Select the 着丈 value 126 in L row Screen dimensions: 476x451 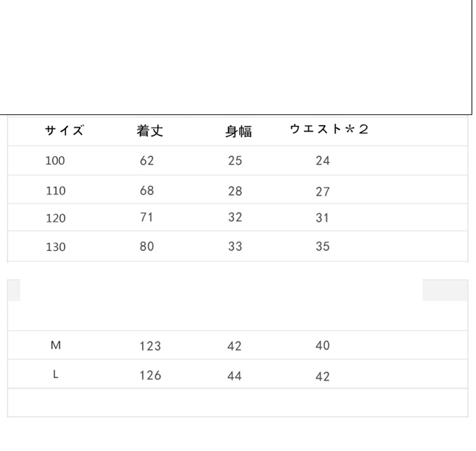(x=150, y=375)
